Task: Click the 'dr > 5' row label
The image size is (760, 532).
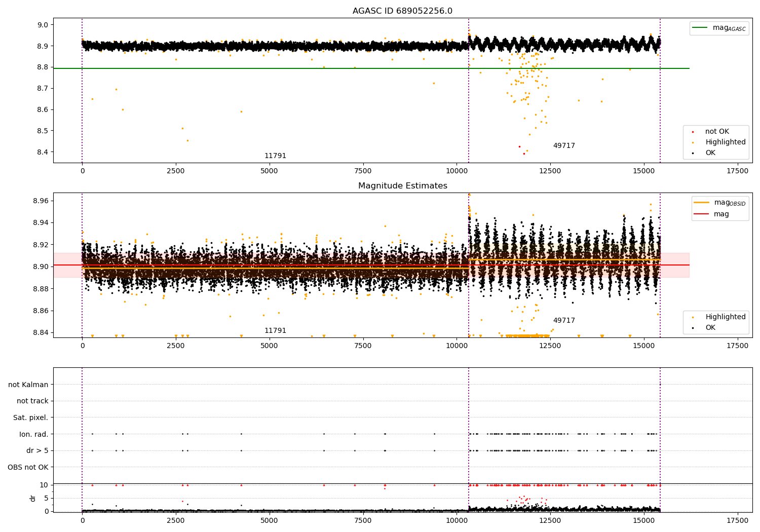Action: [x=37, y=451]
